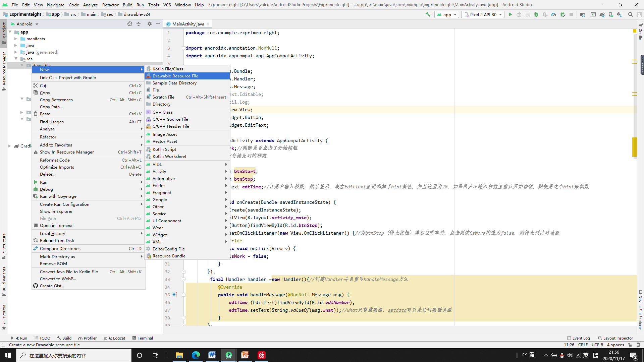Click the Make Project hammer icon

coord(428,14)
